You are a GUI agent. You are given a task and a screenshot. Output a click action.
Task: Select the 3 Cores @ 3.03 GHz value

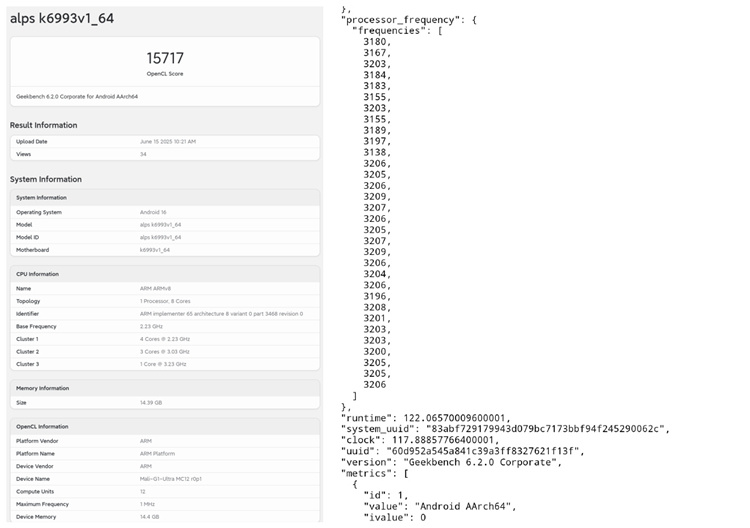coord(165,352)
